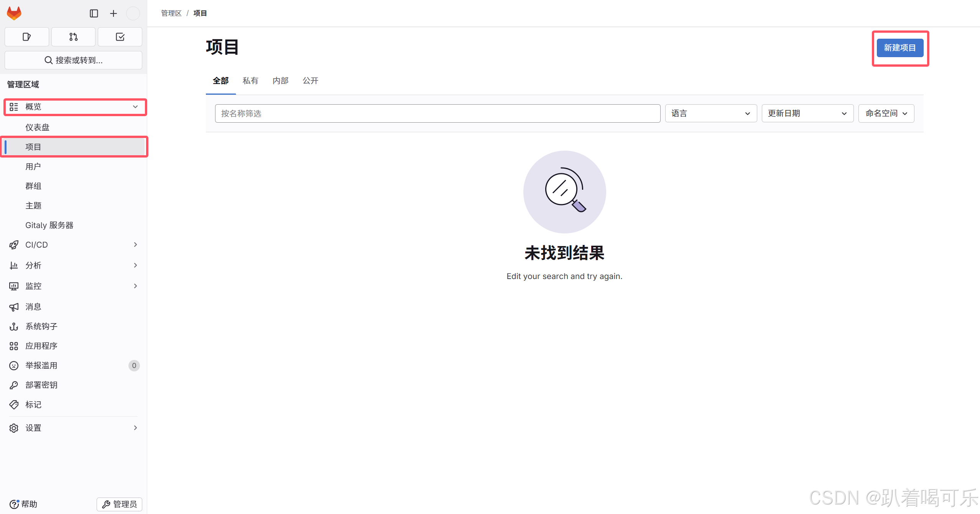The width and height of the screenshot is (980, 514).
Task: Expand the CI/CD chevron
Action: pos(135,245)
